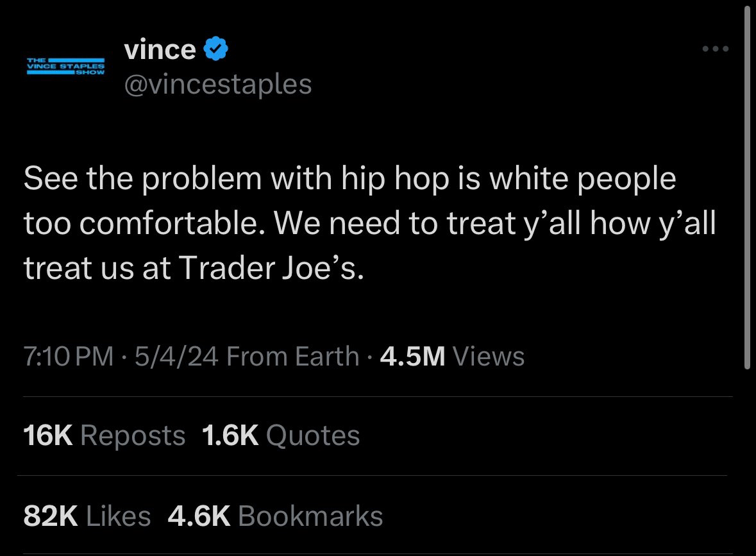Open the @vincestaples handle link

(217, 84)
